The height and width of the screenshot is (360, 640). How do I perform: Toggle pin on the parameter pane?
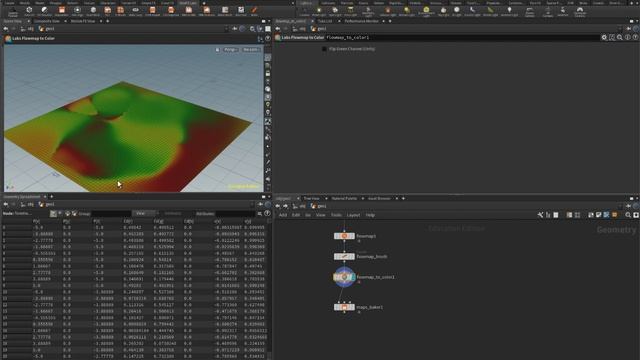(x=628, y=29)
